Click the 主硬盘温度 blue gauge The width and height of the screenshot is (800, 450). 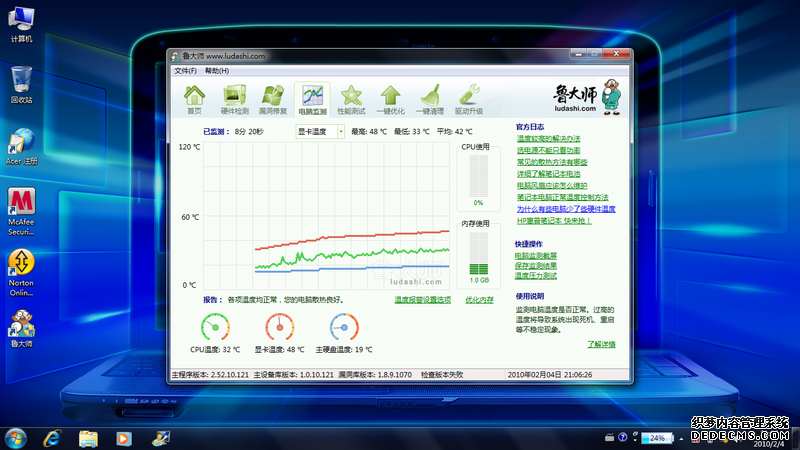pyautogui.click(x=344, y=327)
